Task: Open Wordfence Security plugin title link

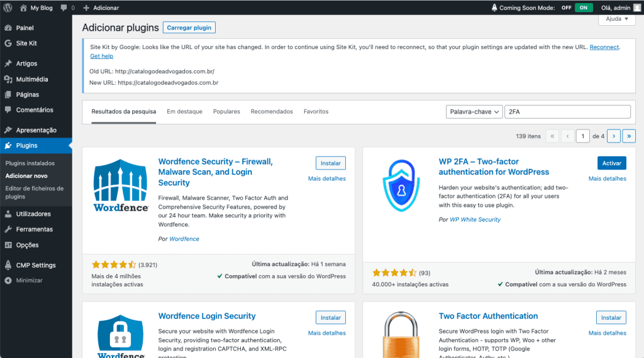Action: pos(216,172)
